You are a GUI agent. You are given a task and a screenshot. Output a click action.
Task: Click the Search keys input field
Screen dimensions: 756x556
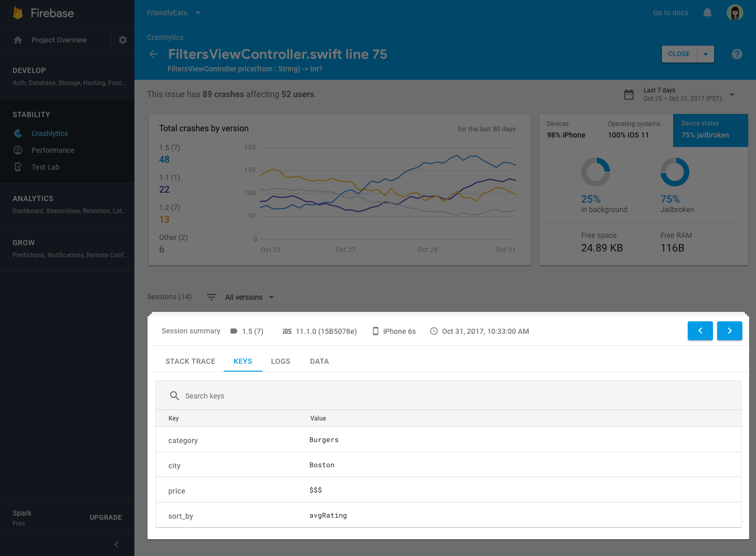click(448, 395)
